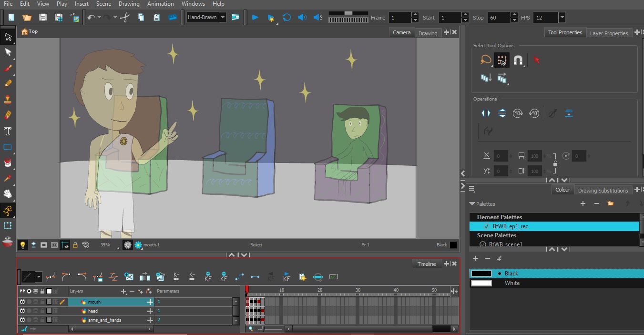Click the Save scene icon
Viewport: 644px width, 335px height.
[43, 18]
